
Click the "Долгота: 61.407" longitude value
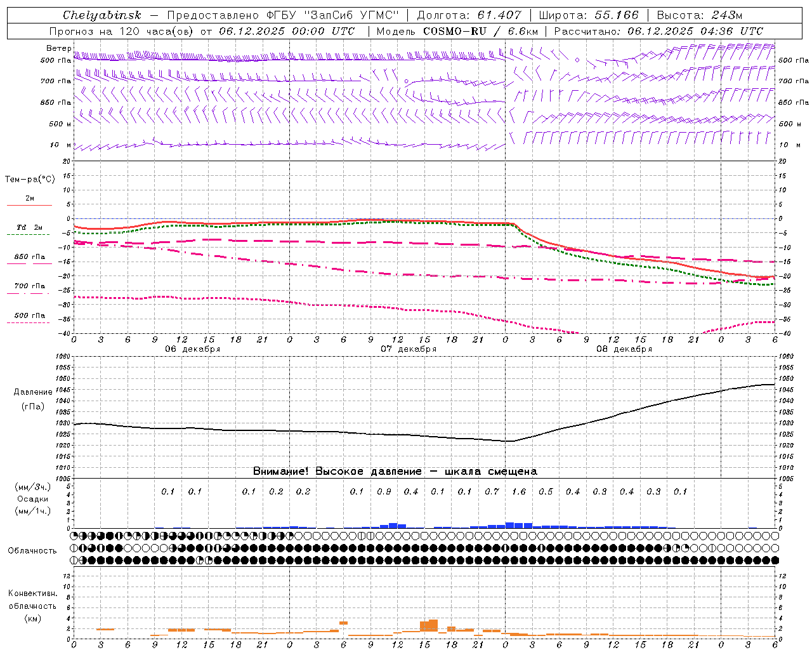click(469, 15)
